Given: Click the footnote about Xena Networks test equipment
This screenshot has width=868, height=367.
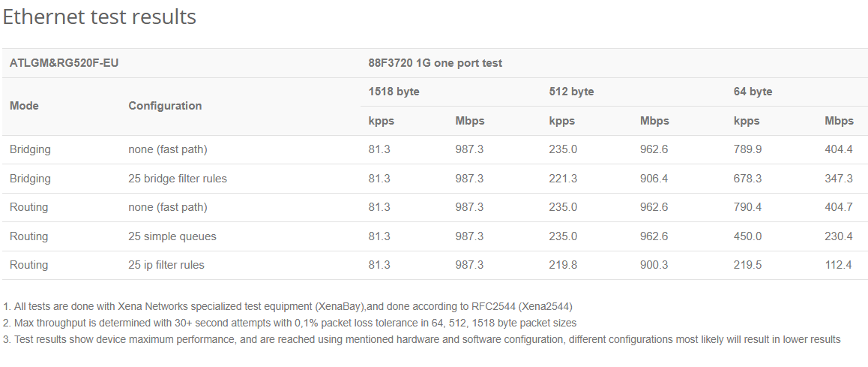Looking at the screenshot, I should point(288,306).
